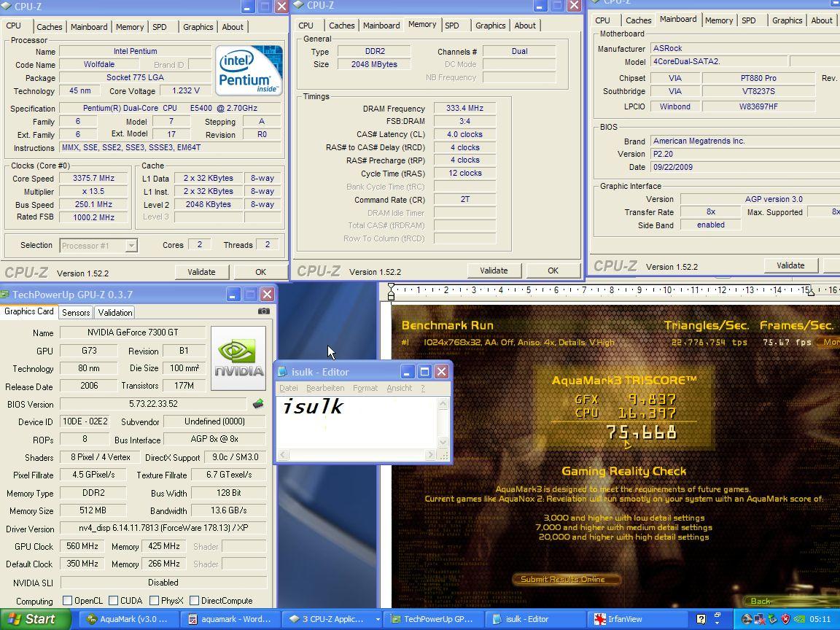Screen dimensions: 840x630
Task: Click the BIOS save chip icon in GPU-Z
Action: 258,403
